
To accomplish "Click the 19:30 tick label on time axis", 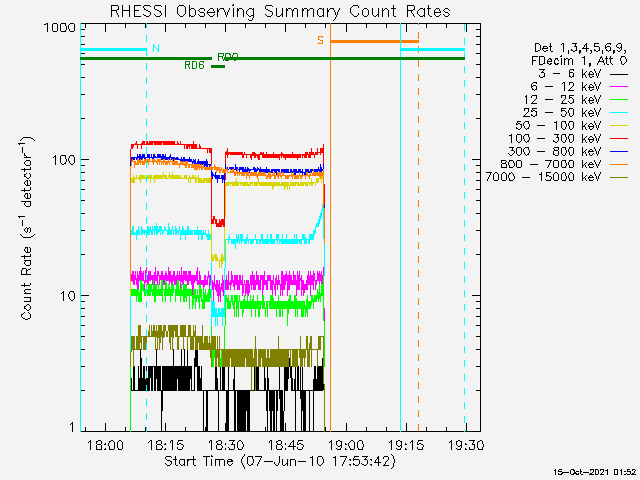I will point(466,445).
